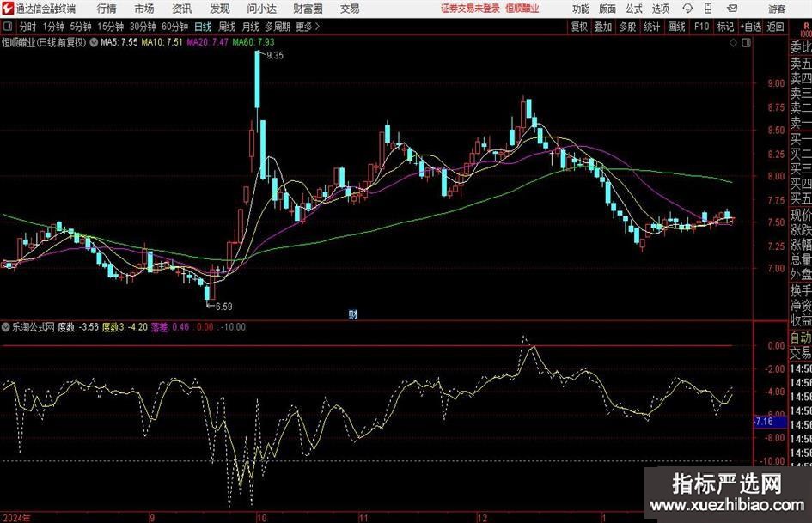The width and height of the screenshot is (812, 523).
Task: Click the 9.35 high price annotation
Action: point(275,56)
